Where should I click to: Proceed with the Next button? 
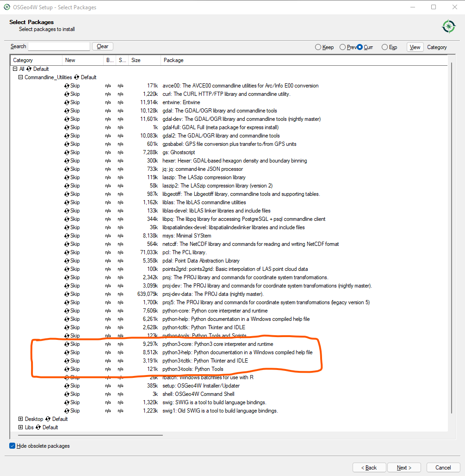coord(404,468)
